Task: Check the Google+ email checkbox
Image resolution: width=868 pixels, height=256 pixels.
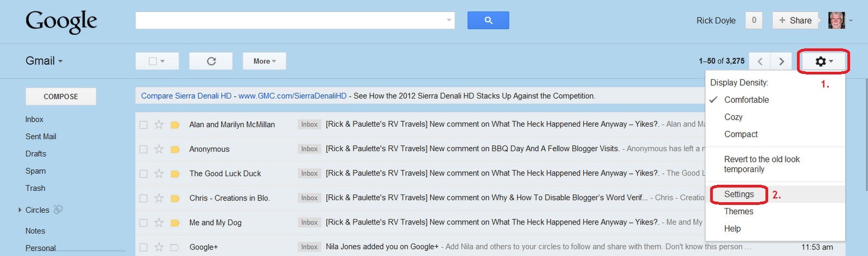Action: pos(143,247)
